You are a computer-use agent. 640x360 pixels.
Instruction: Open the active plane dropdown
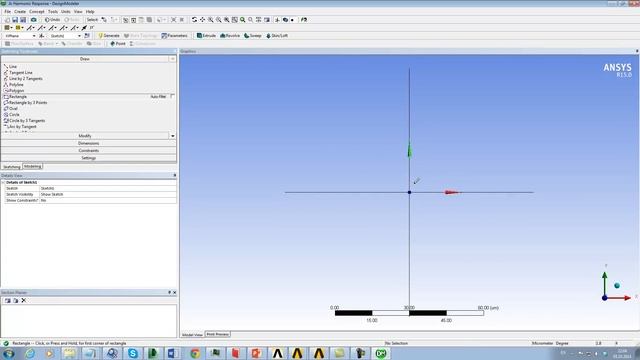[x=34, y=36]
